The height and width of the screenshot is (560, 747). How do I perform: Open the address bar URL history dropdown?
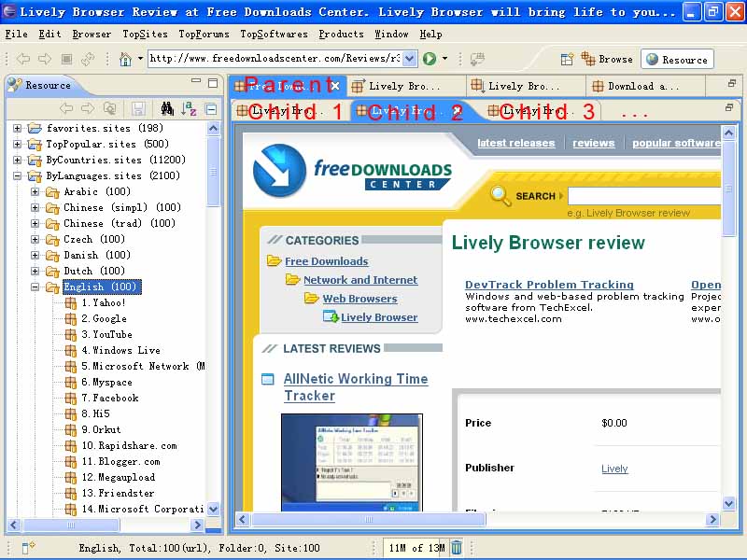[409, 59]
